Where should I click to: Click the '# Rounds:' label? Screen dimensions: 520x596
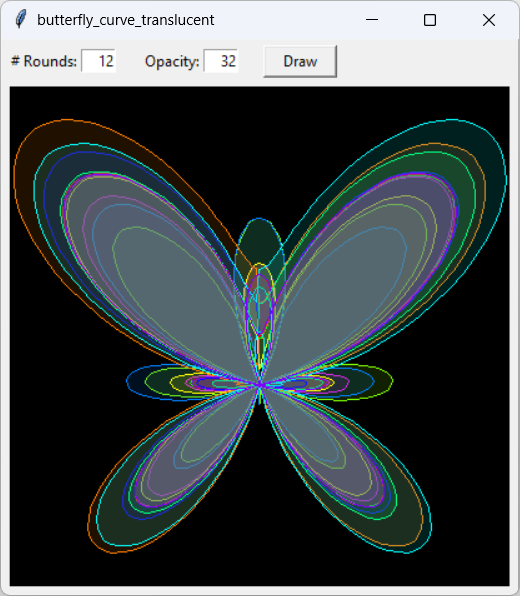(x=44, y=61)
